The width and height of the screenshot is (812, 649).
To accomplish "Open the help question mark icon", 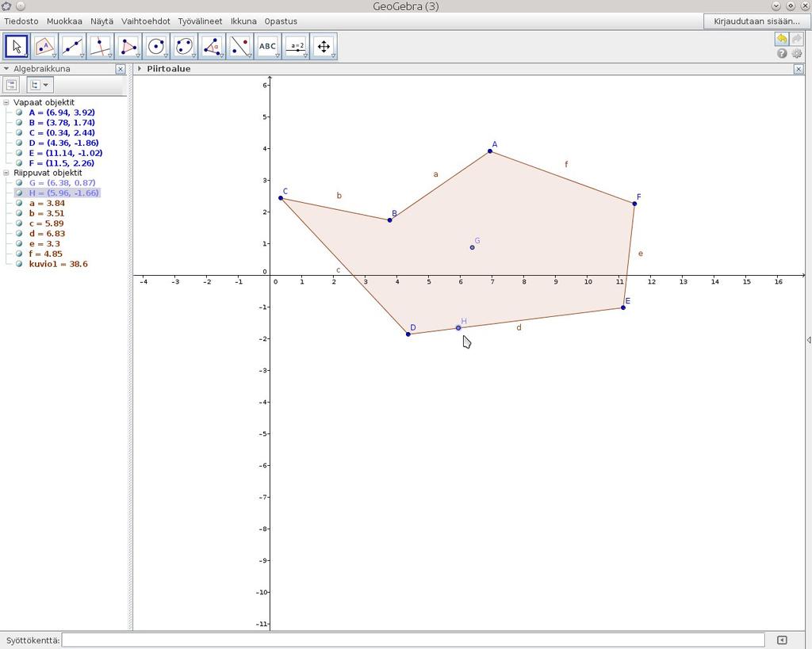I will tap(782, 53).
